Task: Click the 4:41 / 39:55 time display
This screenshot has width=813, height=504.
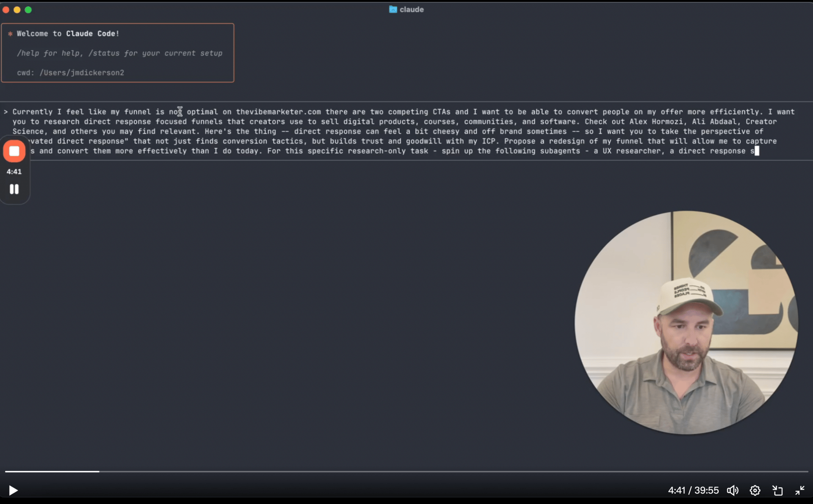Action: point(693,490)
